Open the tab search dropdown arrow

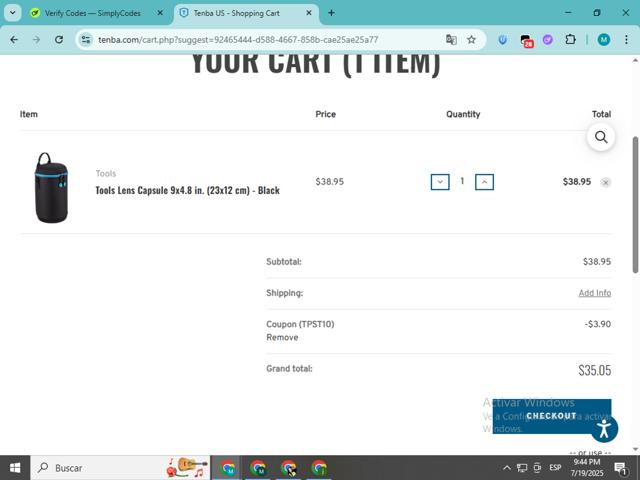point(13,13)
